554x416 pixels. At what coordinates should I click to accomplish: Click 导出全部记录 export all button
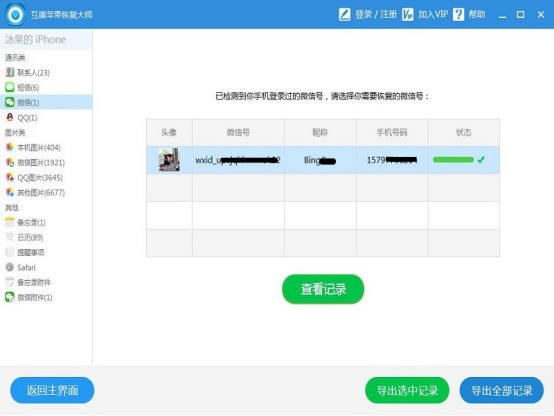pyautogui.click(x=502, y=391)
